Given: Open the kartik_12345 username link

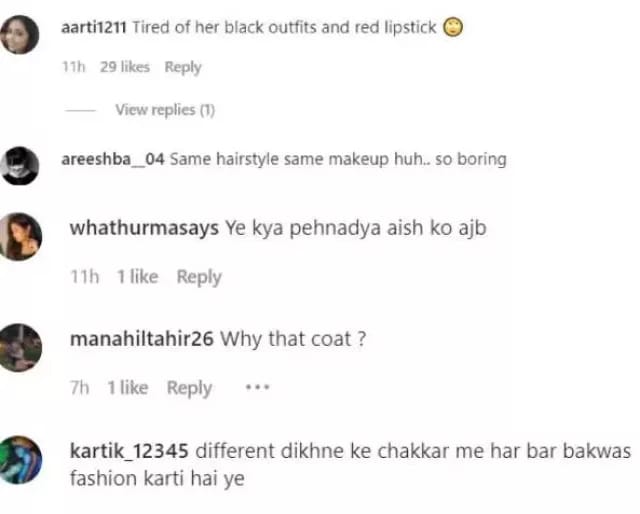Looking at the screenshot, I should tap(129, 451).
